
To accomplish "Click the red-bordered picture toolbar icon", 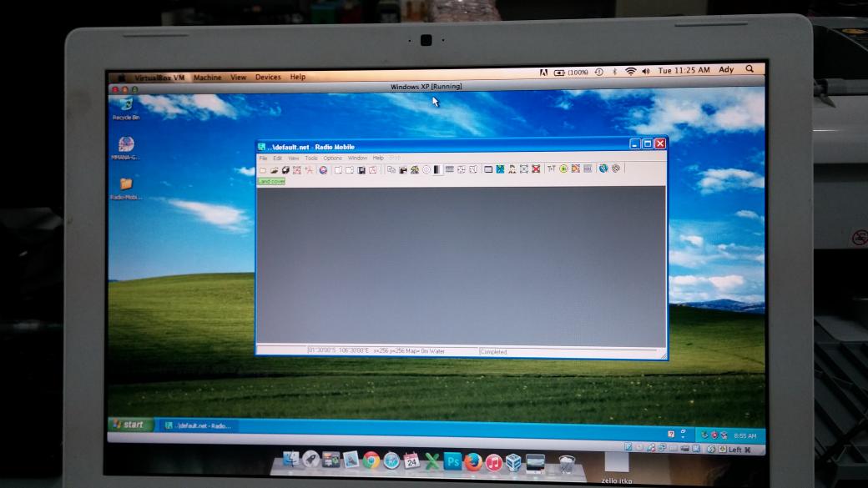I will pos(372,170).
